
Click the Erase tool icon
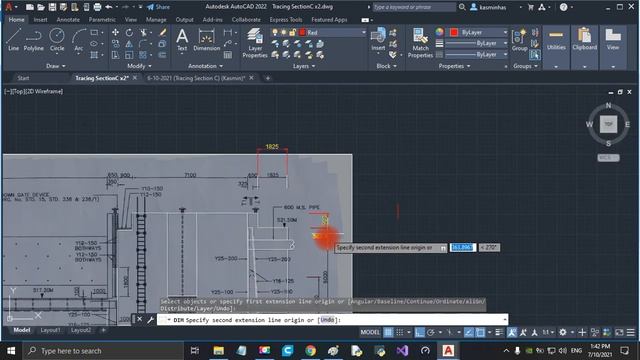point(162,32)
